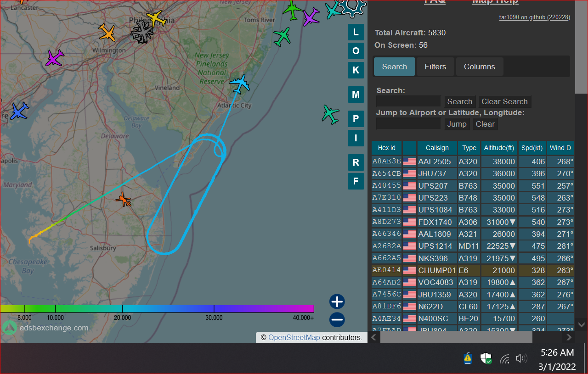Select the CHUMP01 row
The image size is (588, 374).
tap(473, 270)
